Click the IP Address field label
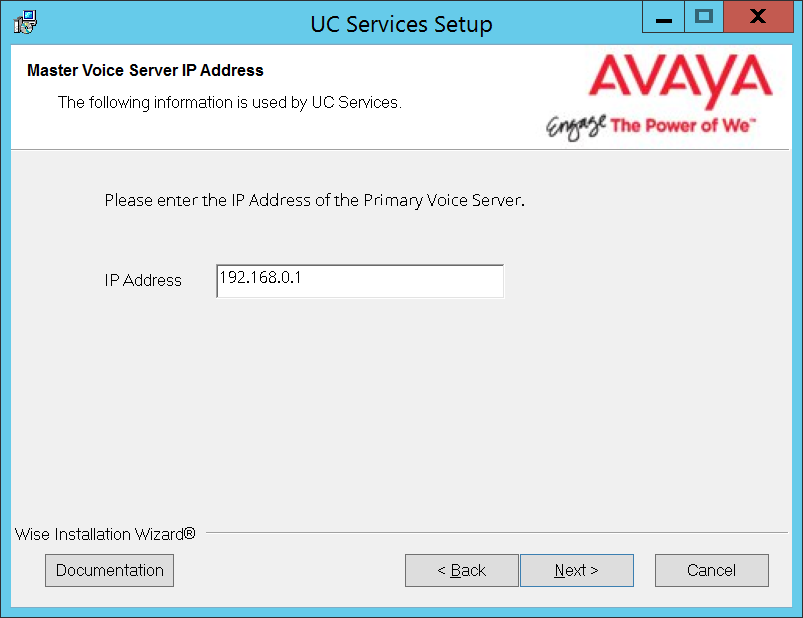 142,281
